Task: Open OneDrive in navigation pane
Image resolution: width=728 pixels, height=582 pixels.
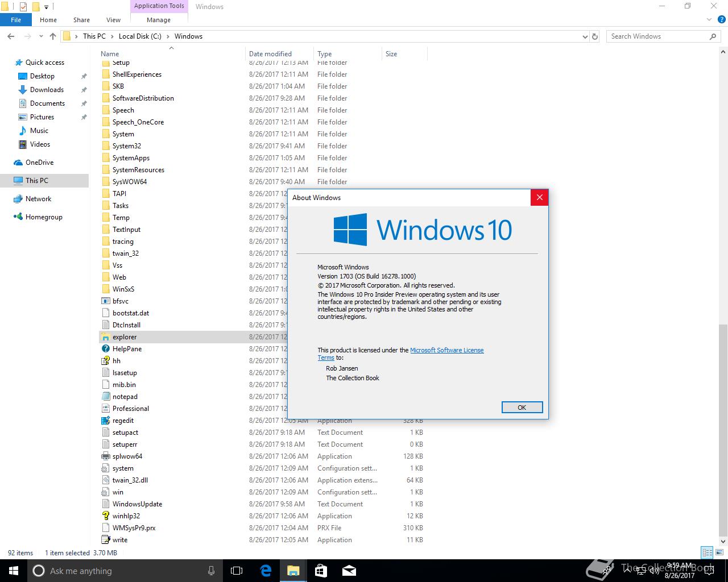Action: pyautogui.click(x=39, y=163)
